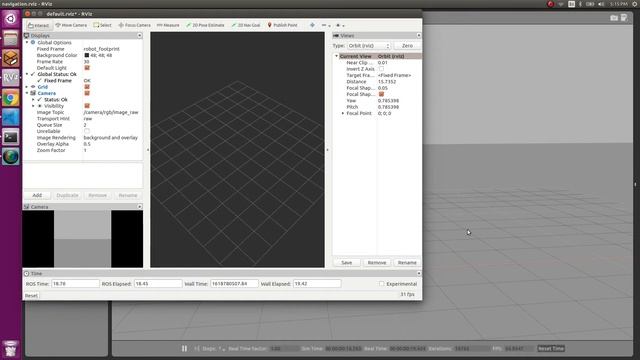640x360 pixels.
Task: Click the Add display button
Action: pyautogui.click(x=37, y=196)
